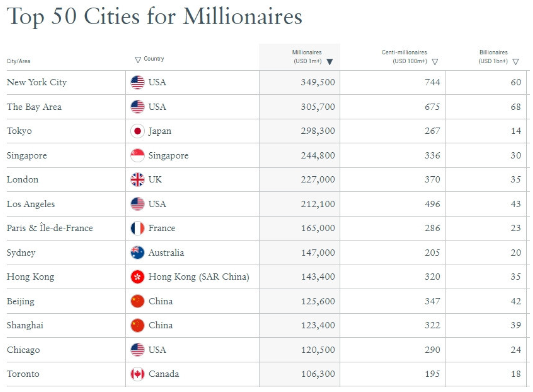Click the Top 50 Cities for Millionaires title
Viewport: 533px width, 392px height.
155,16
